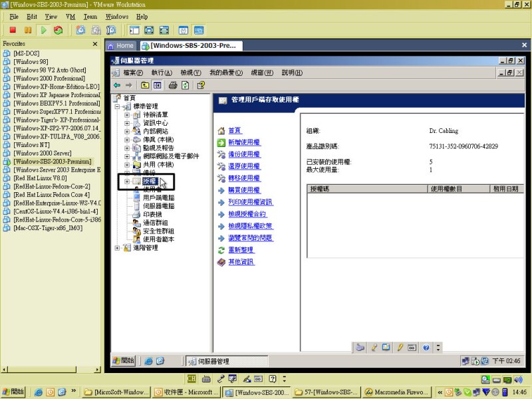Click the refresh arrows icon beside 重新整理
This screenshot has width=532, height=399.
[221, 251]
